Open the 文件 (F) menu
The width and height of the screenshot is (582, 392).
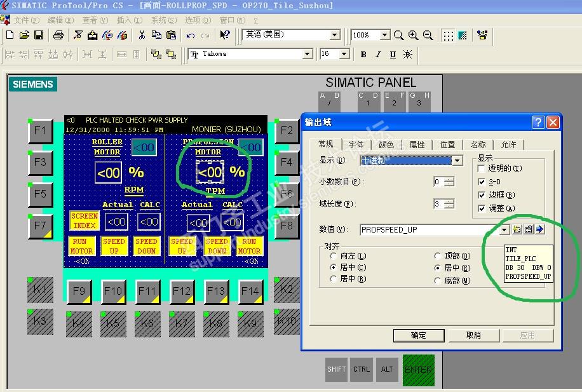coord(26,20)
